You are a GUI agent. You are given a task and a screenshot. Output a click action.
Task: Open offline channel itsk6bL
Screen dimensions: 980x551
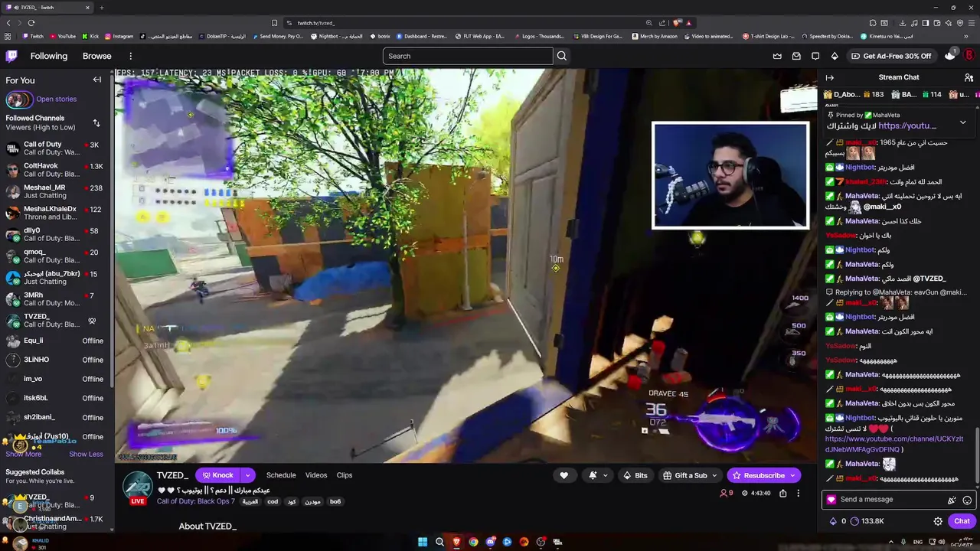(54, 398)
